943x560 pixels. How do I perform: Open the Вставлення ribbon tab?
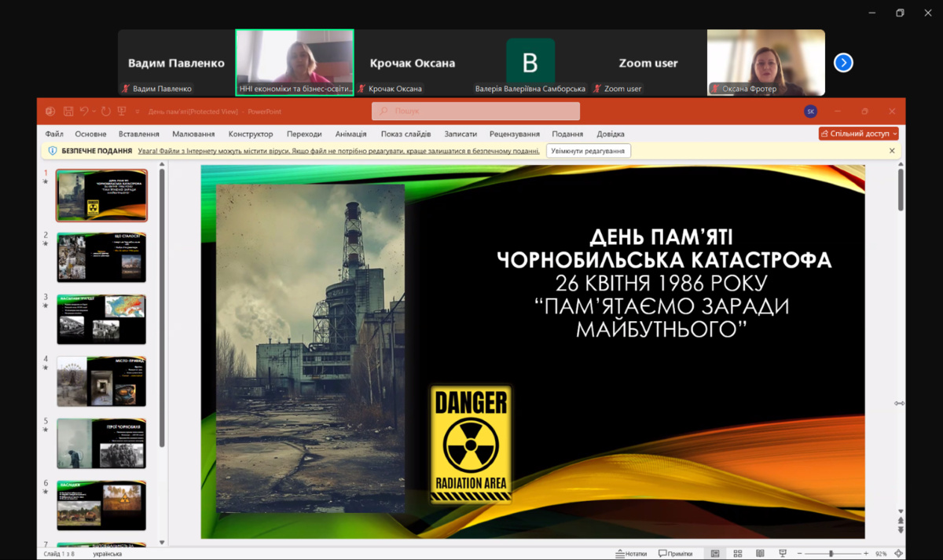tap(139, 134)
